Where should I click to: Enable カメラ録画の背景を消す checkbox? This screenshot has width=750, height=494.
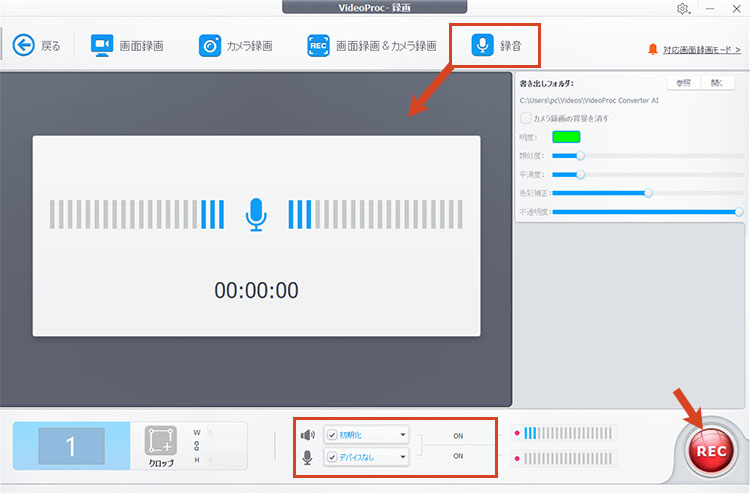[525, 118]
